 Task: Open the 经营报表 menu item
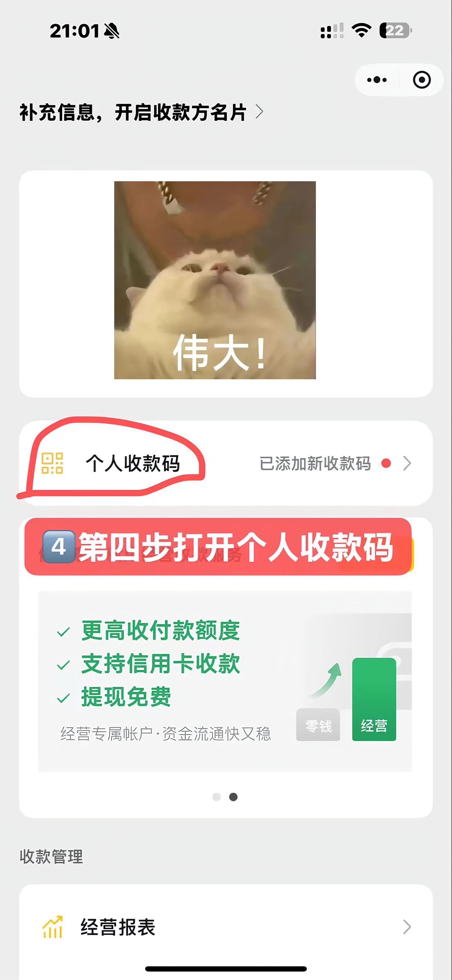pos(226,927)
